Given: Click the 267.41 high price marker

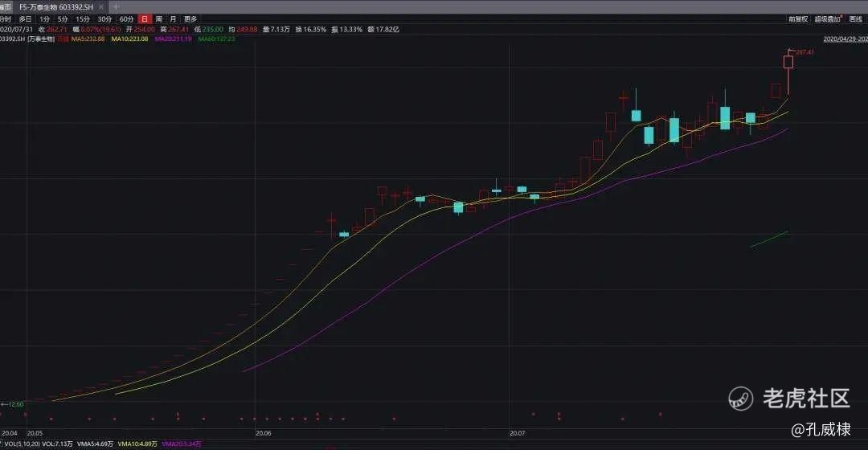Looking at the screenshot, I should [805, 52].
